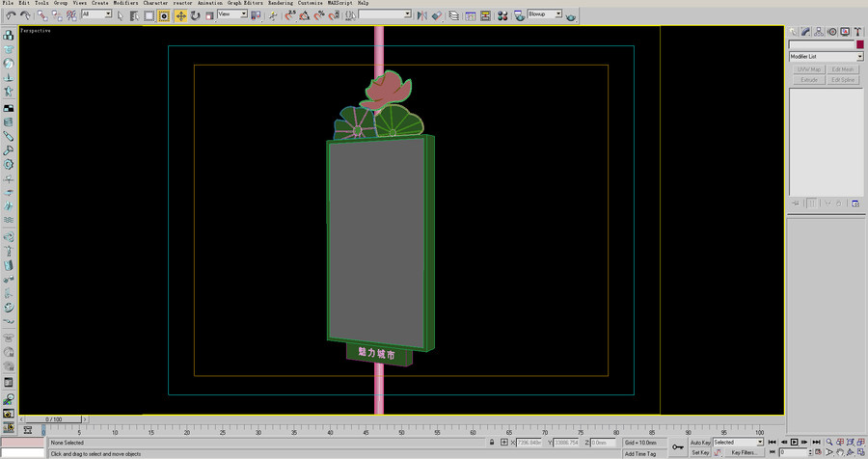Activate the Select and Rotate tool
The width and height of the screenshot is (868, 459).
(196, 15)
